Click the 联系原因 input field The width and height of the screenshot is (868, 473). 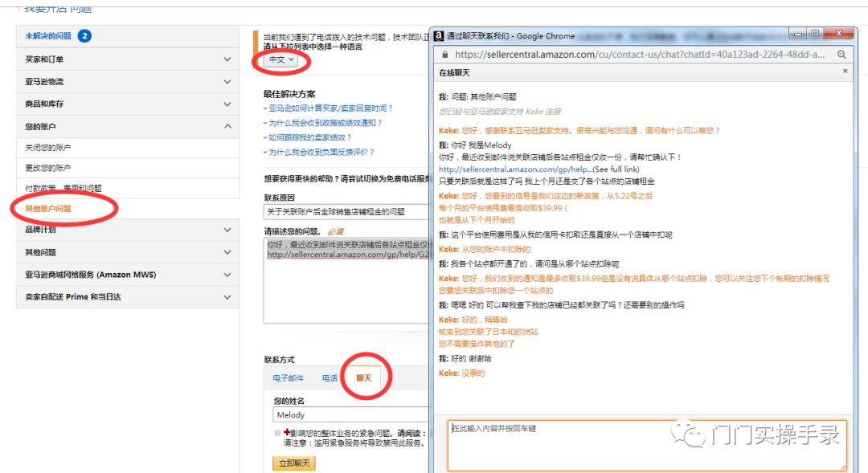tap(346, 212)
